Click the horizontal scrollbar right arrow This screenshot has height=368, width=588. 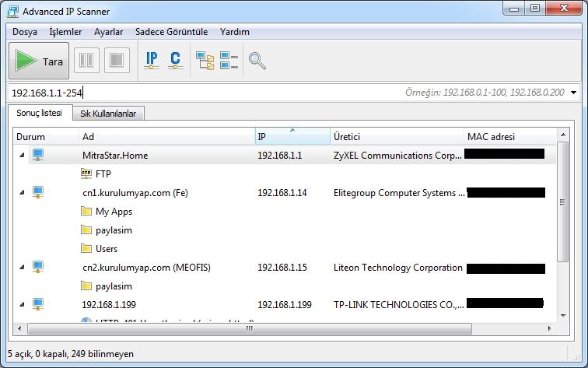[x=550, y=328]
